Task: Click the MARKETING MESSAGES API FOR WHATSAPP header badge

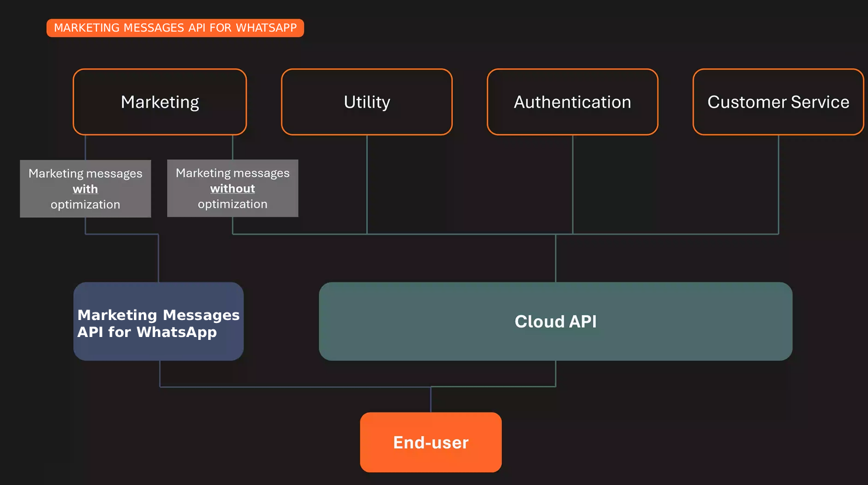Action: click(x=175, y=27)
